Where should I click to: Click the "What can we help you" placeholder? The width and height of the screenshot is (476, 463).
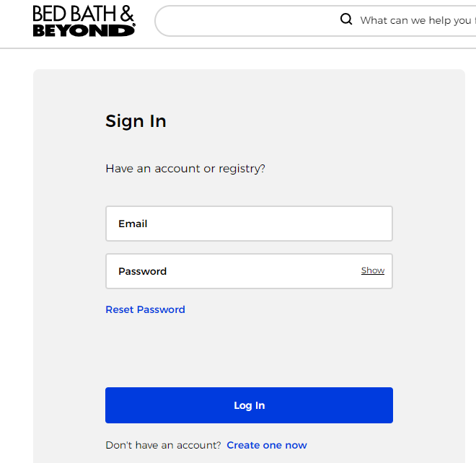415,20
